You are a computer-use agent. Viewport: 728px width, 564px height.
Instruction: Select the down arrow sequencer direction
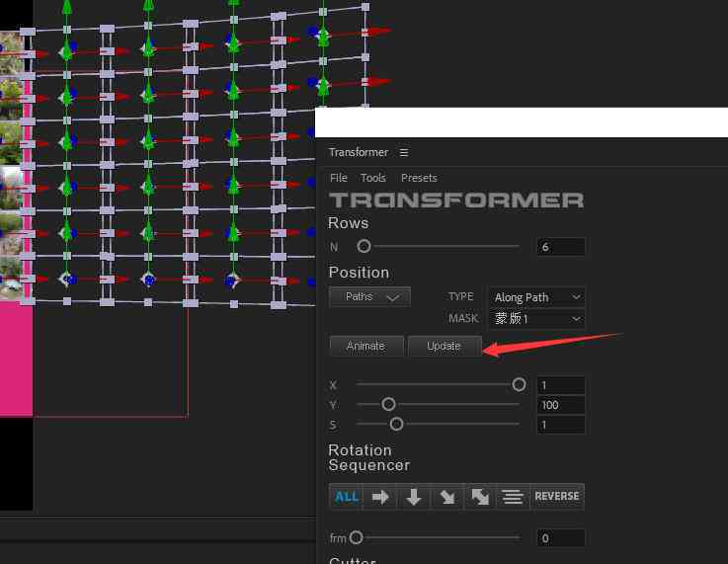click(414, 497)
